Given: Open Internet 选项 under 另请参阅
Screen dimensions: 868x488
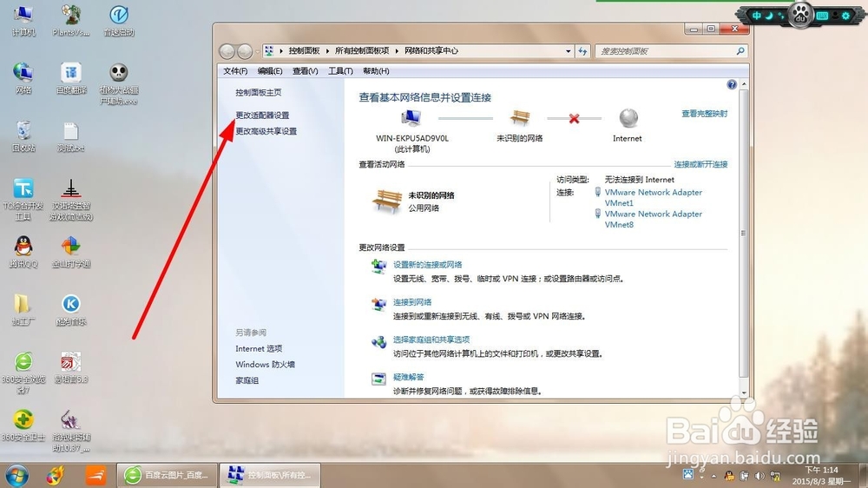Looking at the screenshot, I should pos(259,348).
